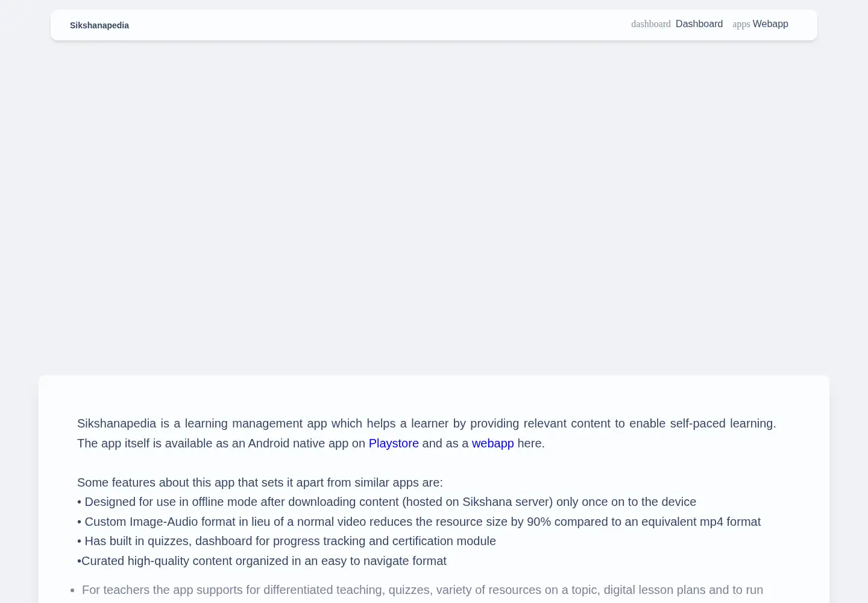Click the Dashboard nav label
Viewport: 868px width, 603px height.
click(699, 24)
